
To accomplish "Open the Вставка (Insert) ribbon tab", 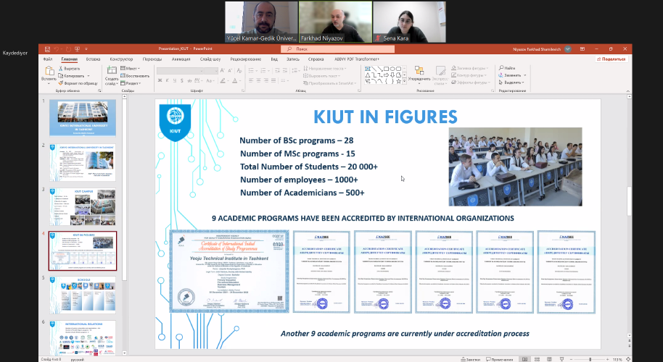I will pyautogui.click(x=93, y=59).
